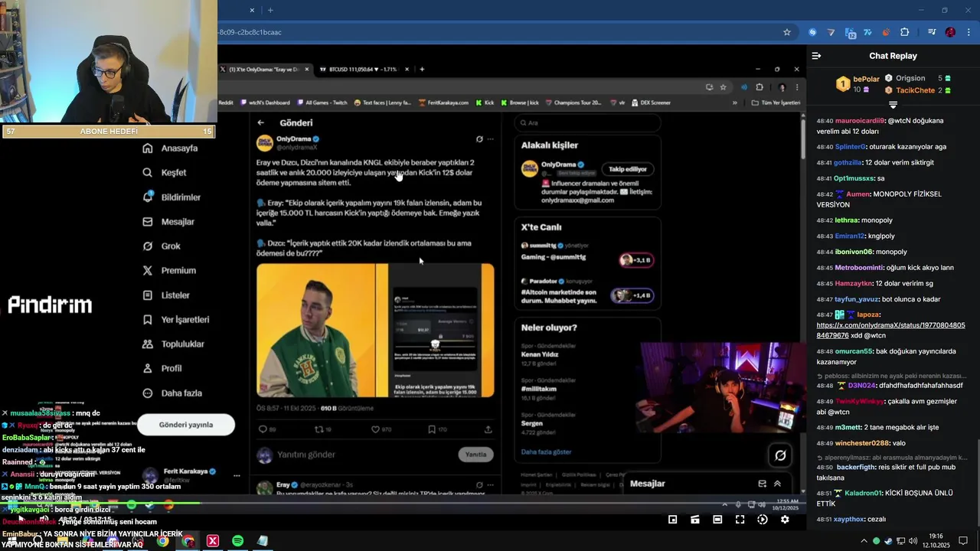Bookmark the OnlyDrama post
Screen dimensions: 980x551
click(x=432, y=429)
